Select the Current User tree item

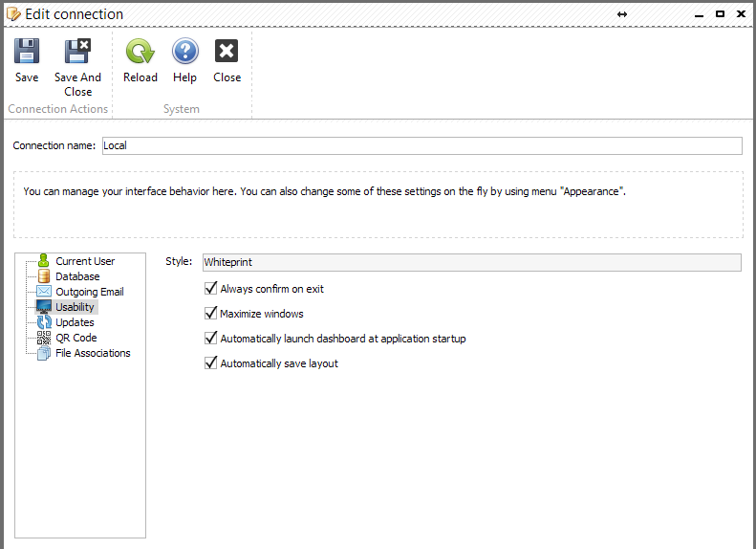(85, 261)
